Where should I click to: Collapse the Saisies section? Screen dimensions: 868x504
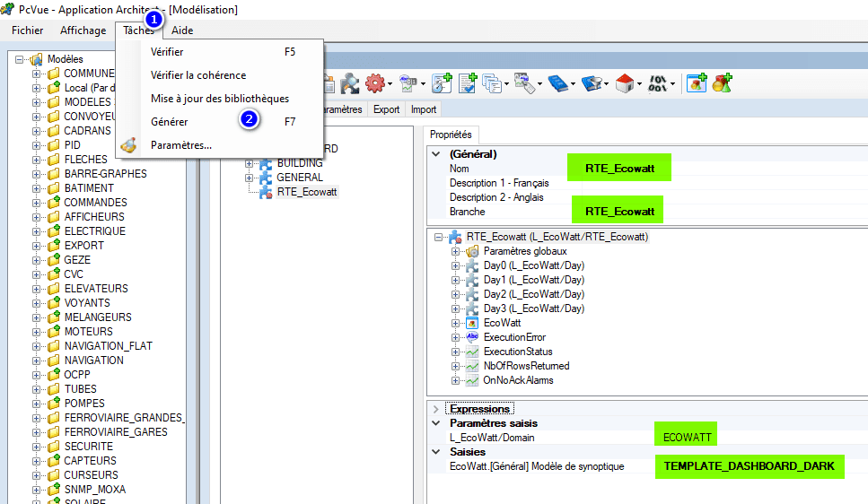[x=436, y=452]
